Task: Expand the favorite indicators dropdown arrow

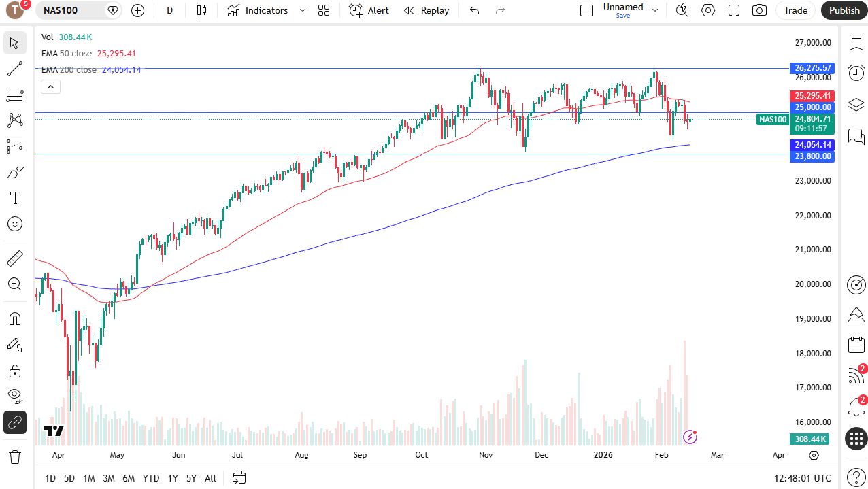Action: [303, 10]
